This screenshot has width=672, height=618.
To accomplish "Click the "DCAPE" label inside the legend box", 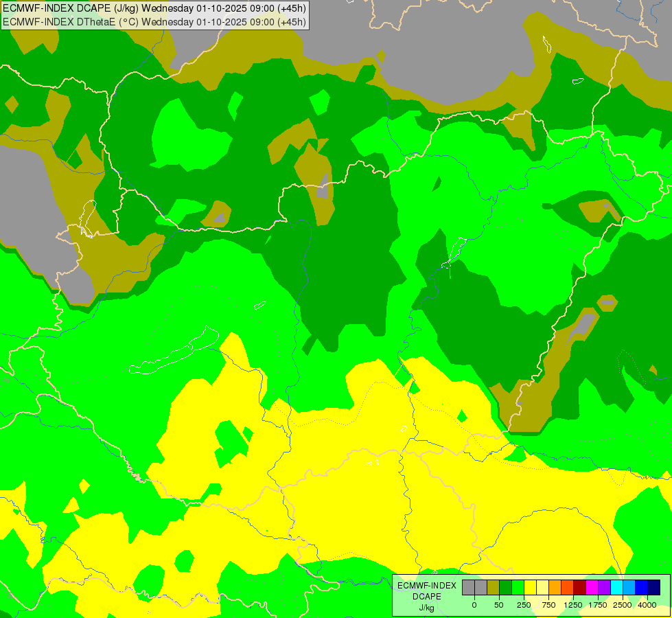I will pyautogui.click(x=427, y=597).
